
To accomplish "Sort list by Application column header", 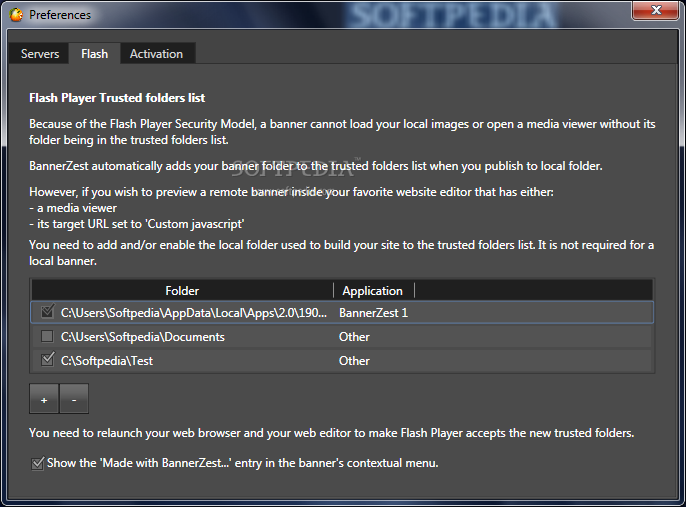I will point(373,290).
